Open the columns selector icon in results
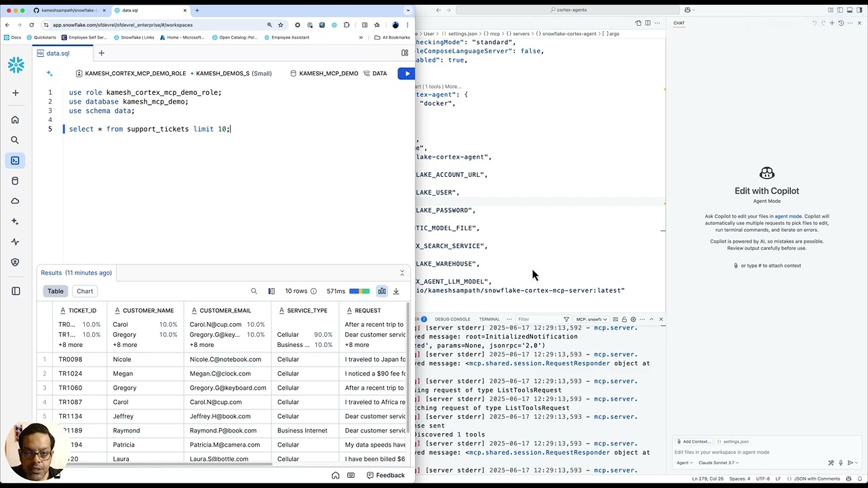Viewport: 868px width, 488px height. click(271, 291)
